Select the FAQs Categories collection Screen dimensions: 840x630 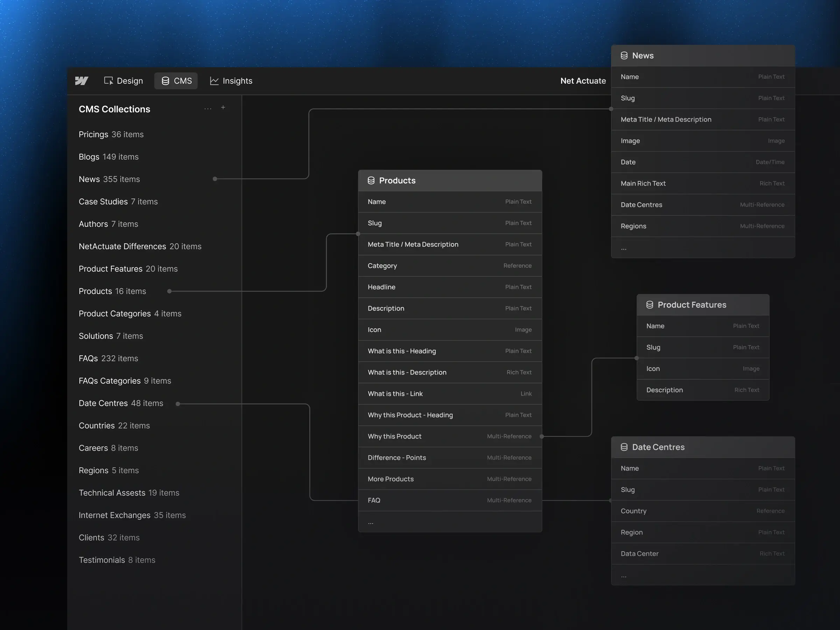pos(125,381)
